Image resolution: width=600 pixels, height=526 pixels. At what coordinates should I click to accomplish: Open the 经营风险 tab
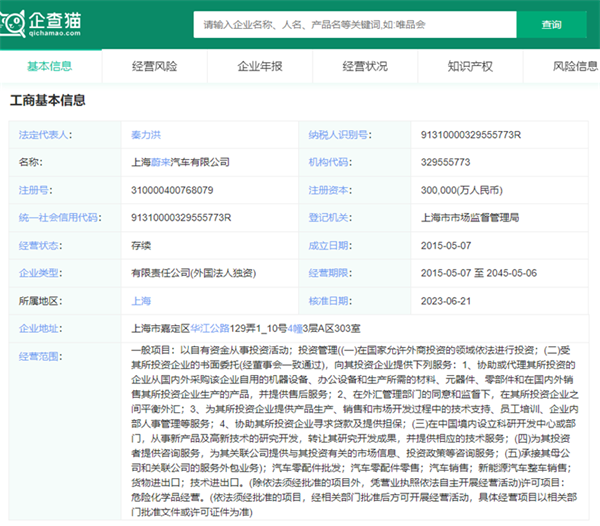pyautogui.click(x=154, y=66)
